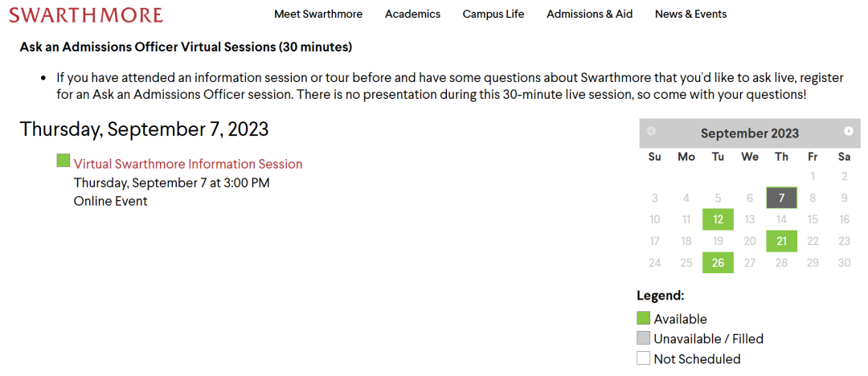The image size is (868, 376).
Task: Go to next month in calendar
Action: (x=849, y=131)
